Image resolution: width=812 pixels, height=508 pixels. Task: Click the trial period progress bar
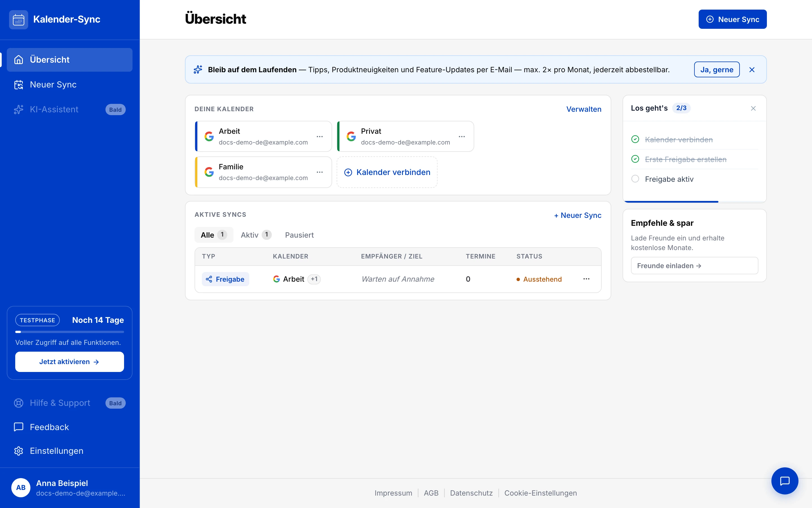click(69, 332)
